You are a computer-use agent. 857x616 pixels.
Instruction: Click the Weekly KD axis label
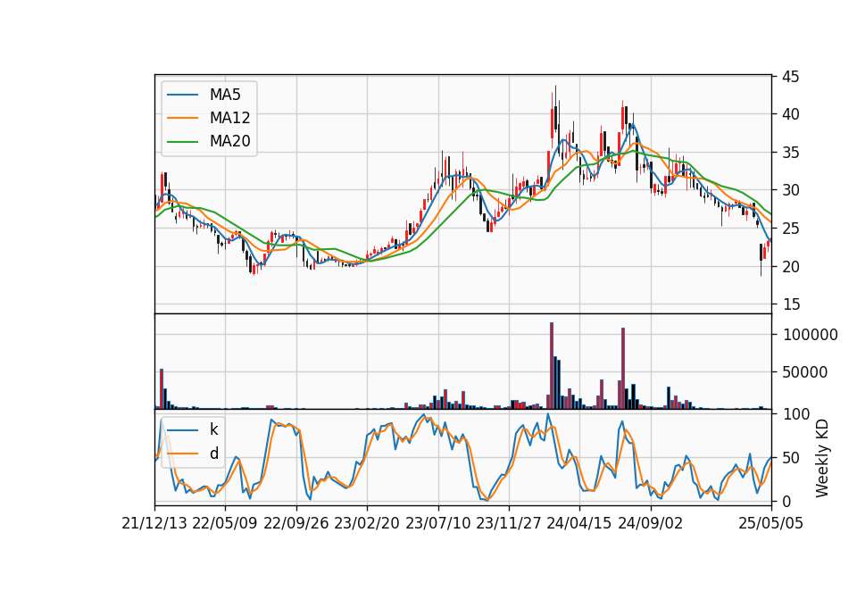822,458
